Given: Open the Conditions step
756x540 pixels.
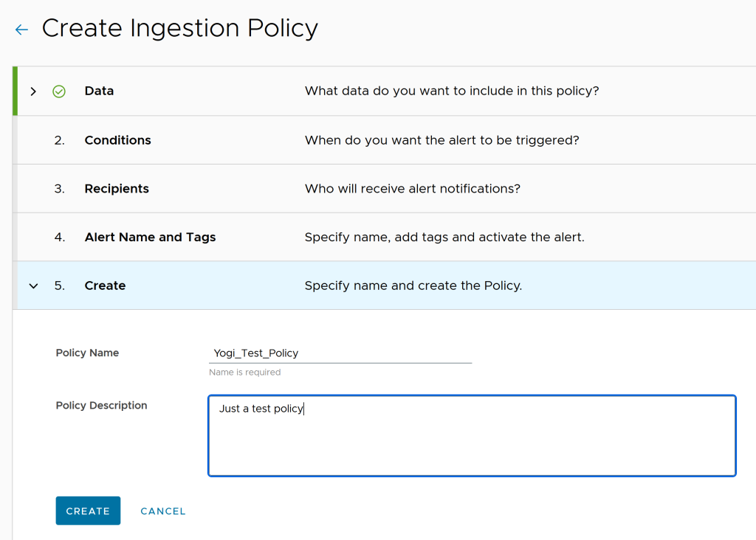Looking at the screenshot, I should coord(117,140).
